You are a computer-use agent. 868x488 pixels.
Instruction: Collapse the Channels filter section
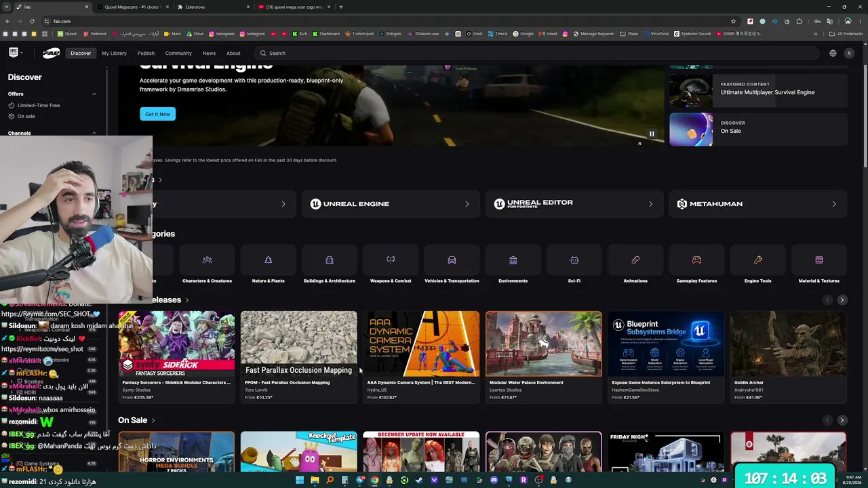(94, 133)
